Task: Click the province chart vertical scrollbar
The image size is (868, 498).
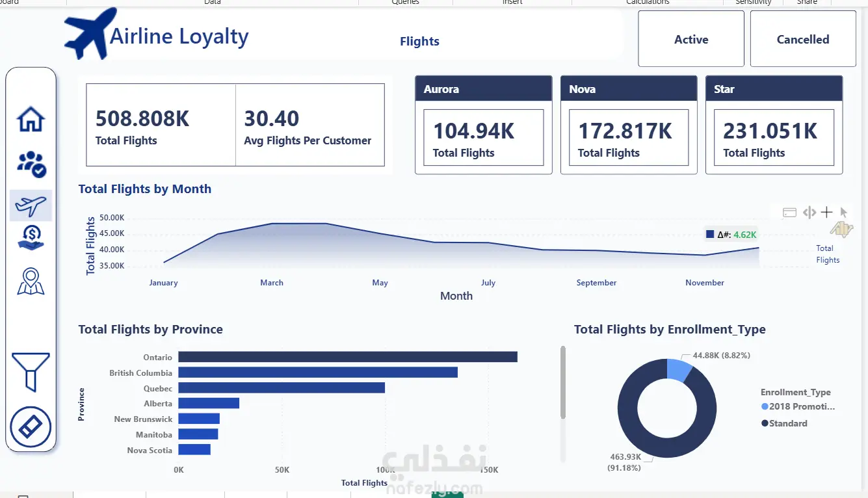Action: tap(563, 382)
